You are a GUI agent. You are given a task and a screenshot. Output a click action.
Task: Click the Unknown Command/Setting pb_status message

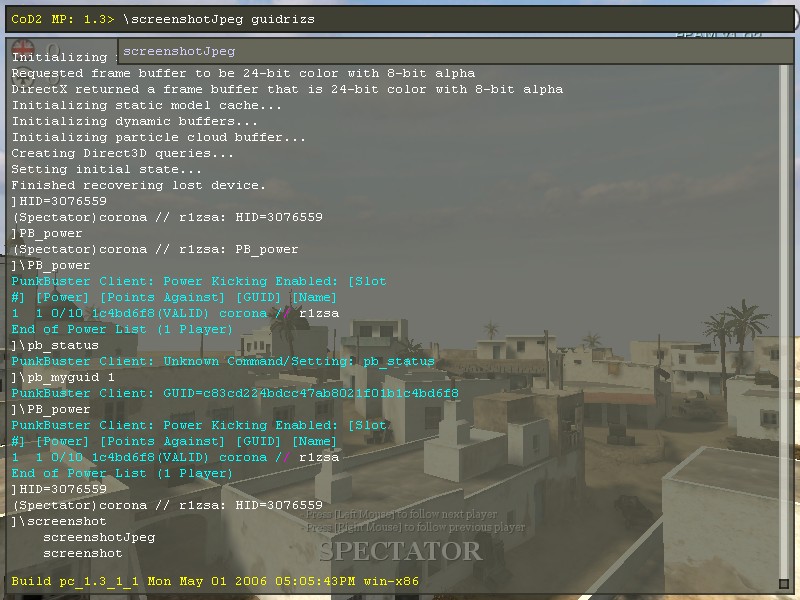223,361
